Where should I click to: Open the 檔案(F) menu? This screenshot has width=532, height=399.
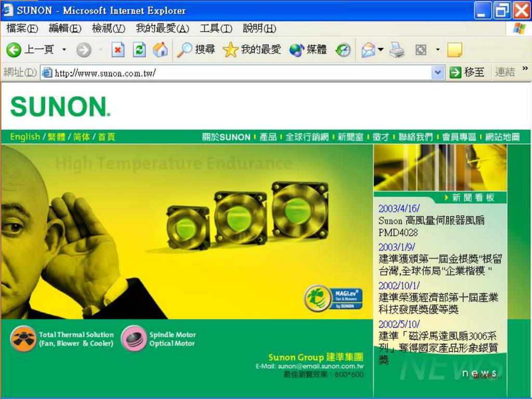[22, 29]
